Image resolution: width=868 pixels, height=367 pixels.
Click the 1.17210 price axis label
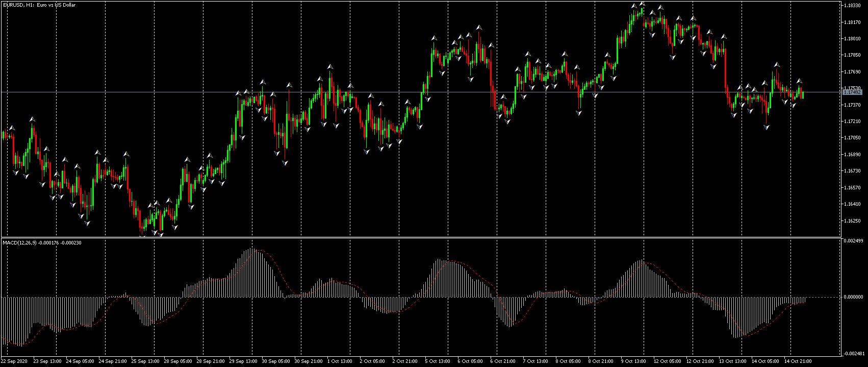[x=852, y=121]
